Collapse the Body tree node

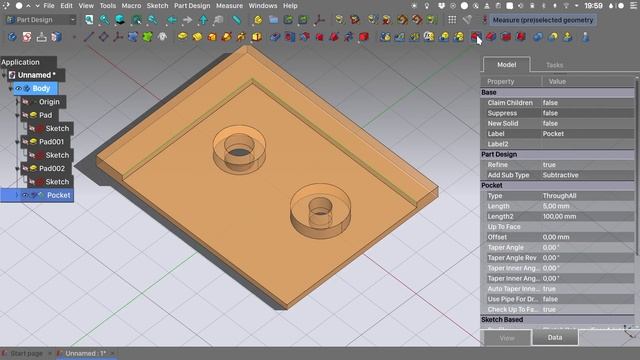point(11,89)
